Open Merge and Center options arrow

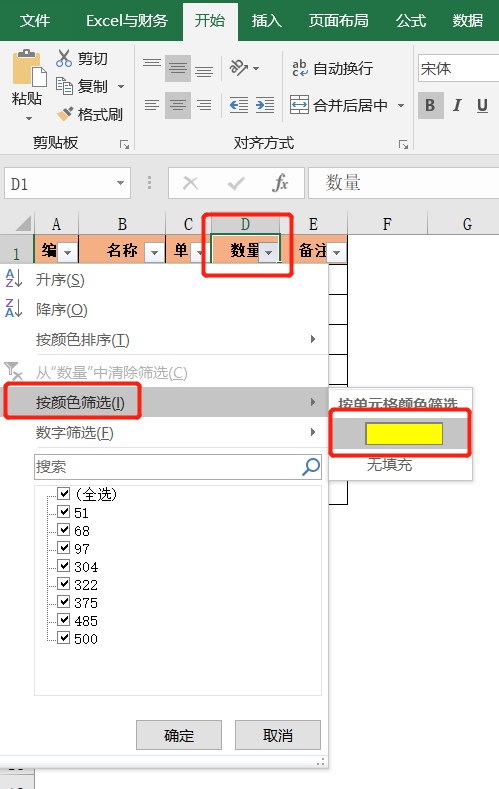click(401, 105)
